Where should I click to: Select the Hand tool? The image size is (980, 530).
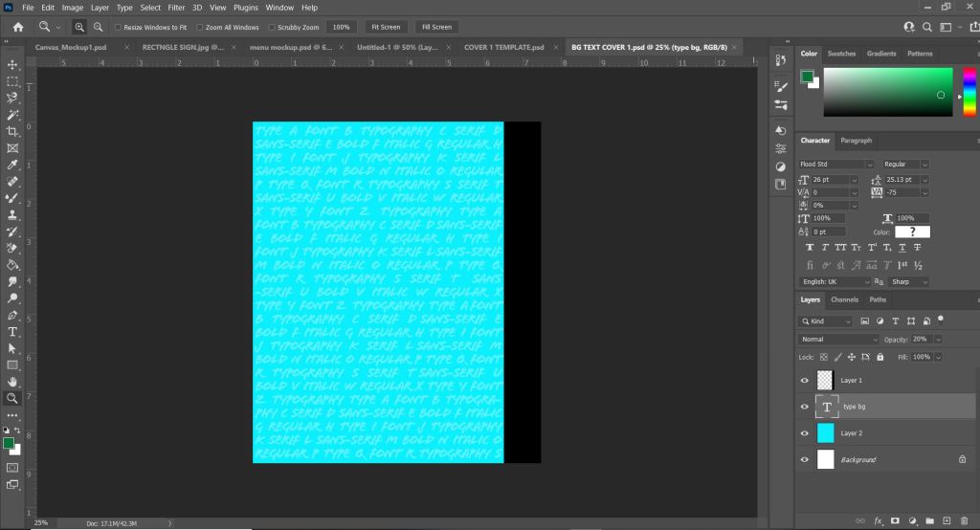coord(12,382)
